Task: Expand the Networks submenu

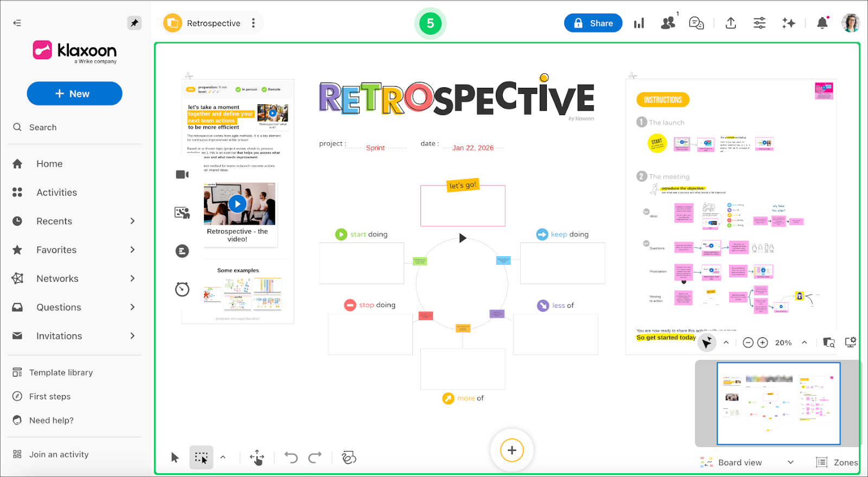Action: (x=132, y=278)
